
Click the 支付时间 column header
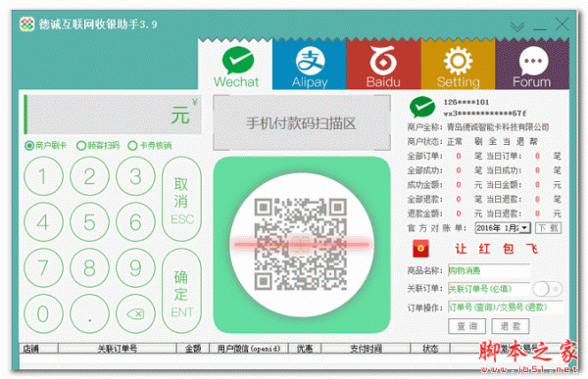pos(366,349)
